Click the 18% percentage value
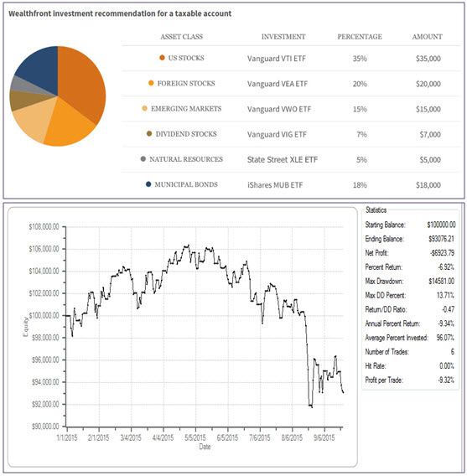Screen dimensions: 467x476 coord(360,185)
